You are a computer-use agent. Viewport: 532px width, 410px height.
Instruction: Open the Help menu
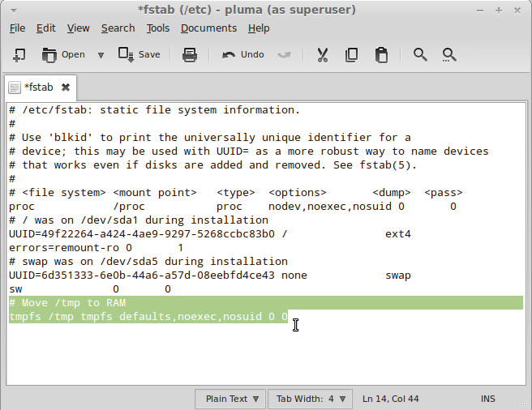[259, 28]
